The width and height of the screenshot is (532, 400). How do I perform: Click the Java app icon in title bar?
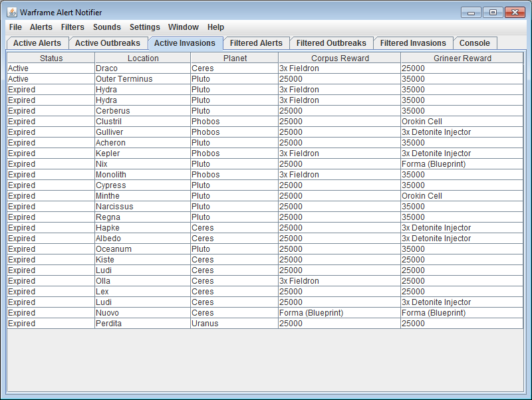point(11,13)
